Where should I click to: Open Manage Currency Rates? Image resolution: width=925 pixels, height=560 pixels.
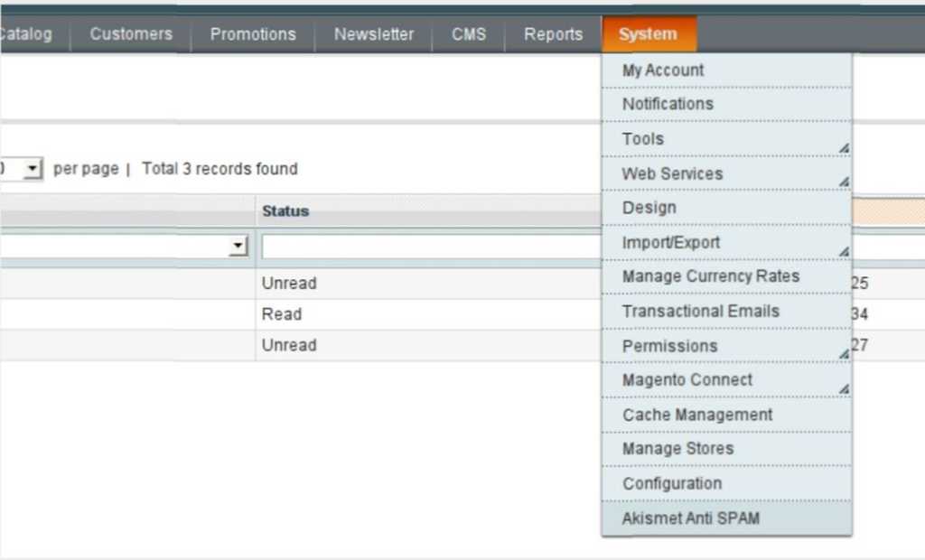click(727, 276)
